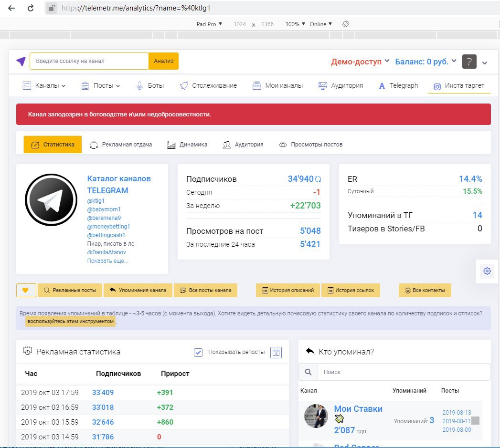
Task: Open @bettingcash1 channel link
Action: coord(106,235)
